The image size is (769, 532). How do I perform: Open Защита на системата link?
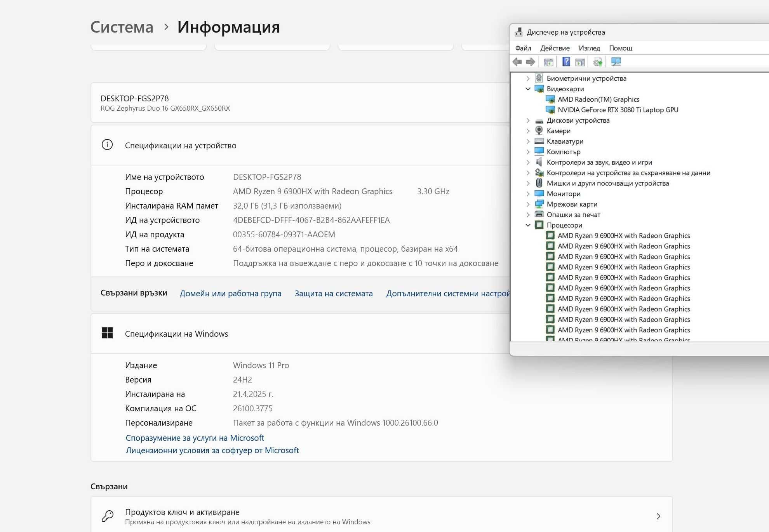(334, 294)
